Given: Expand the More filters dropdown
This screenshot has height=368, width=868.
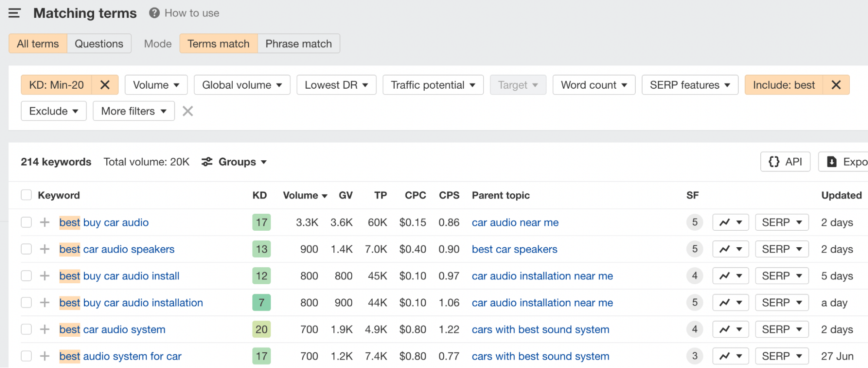Looking at the screenshot, I should coord(134,111).
